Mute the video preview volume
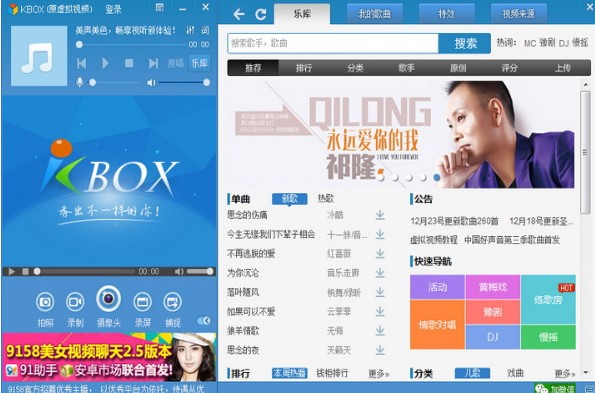This screenshot has height=393, width=595. pos(179,271)
